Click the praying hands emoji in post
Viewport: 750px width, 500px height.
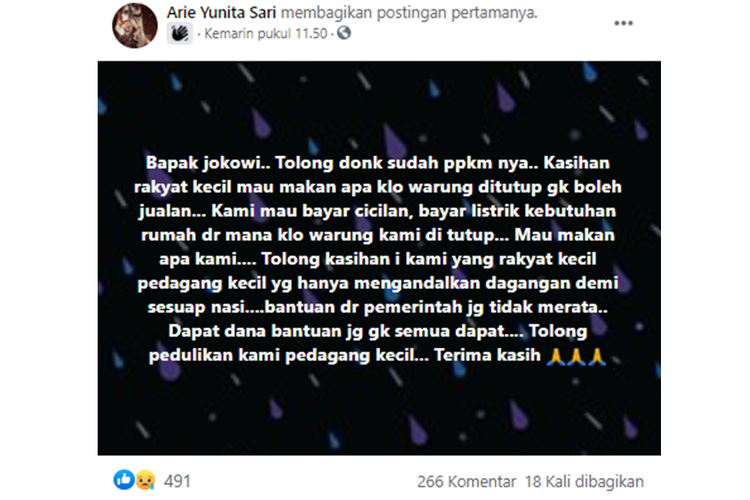tap(576, 356)
